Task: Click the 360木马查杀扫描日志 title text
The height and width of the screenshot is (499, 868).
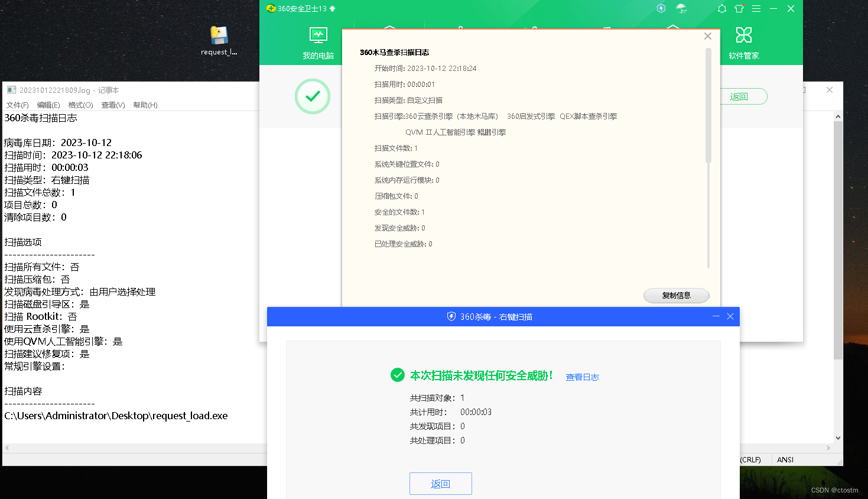Action: point(395,53)
